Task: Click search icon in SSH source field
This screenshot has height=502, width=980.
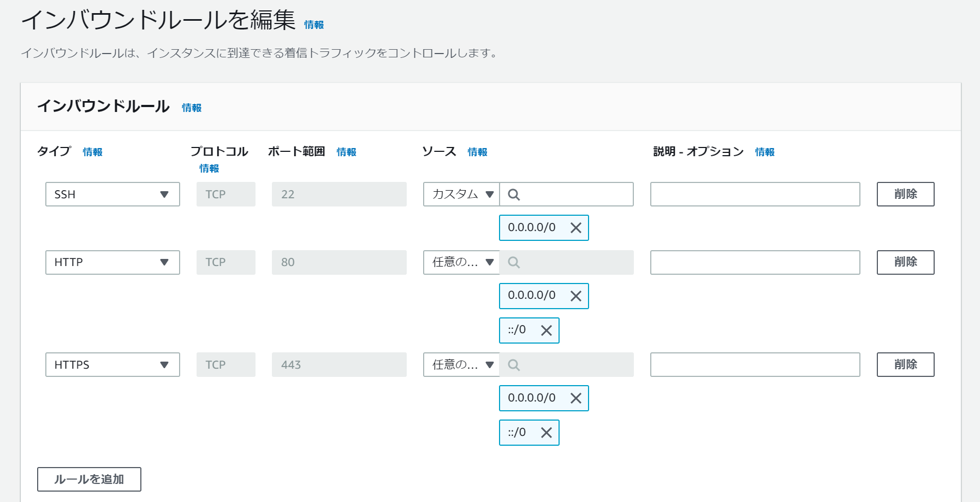Action: (x=514, y=194)
